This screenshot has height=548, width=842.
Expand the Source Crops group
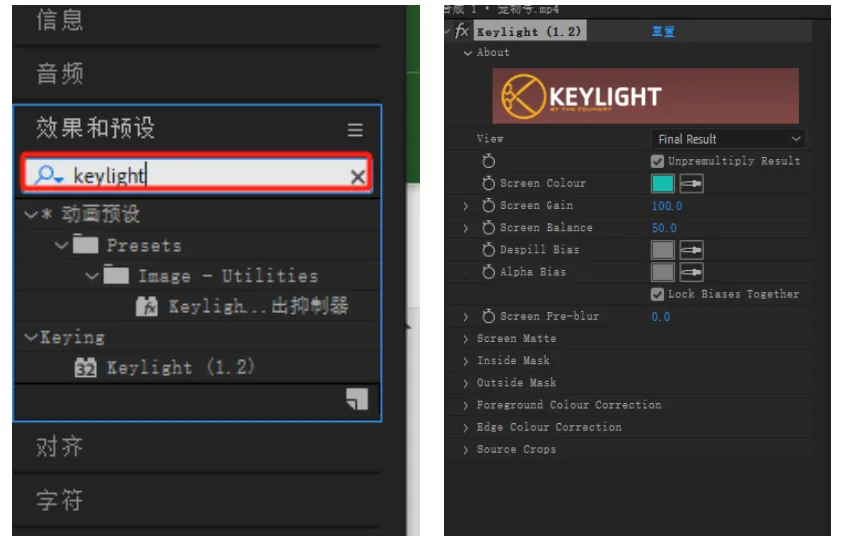coord(466,450)
